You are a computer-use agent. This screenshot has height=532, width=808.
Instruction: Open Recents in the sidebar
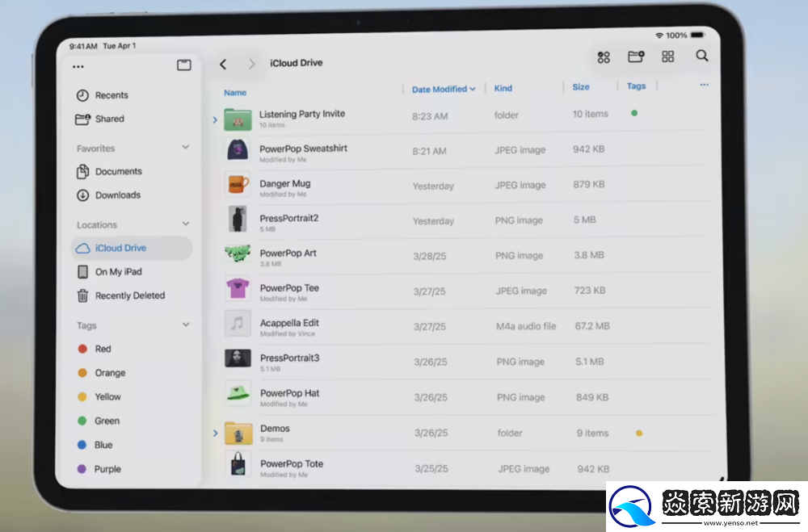point(112,94)
